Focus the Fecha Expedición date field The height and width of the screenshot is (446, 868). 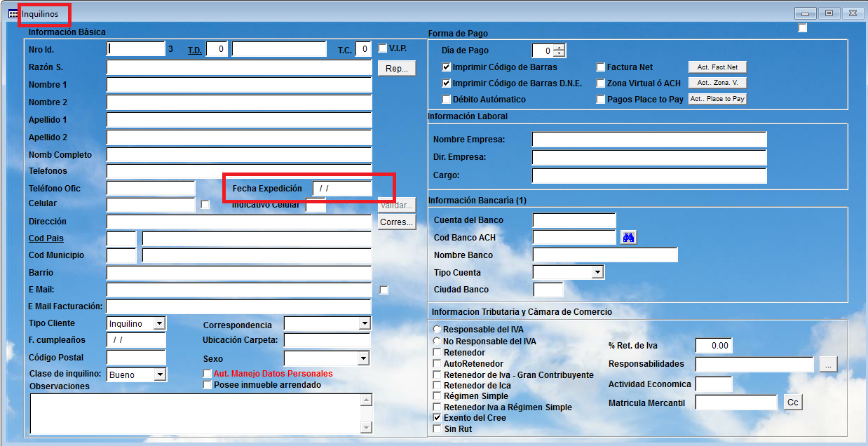coord(342,189)
